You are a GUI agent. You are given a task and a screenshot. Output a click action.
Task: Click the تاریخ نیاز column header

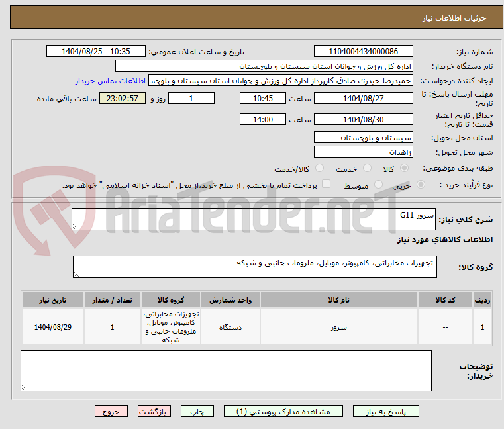(x=53, y=300)
